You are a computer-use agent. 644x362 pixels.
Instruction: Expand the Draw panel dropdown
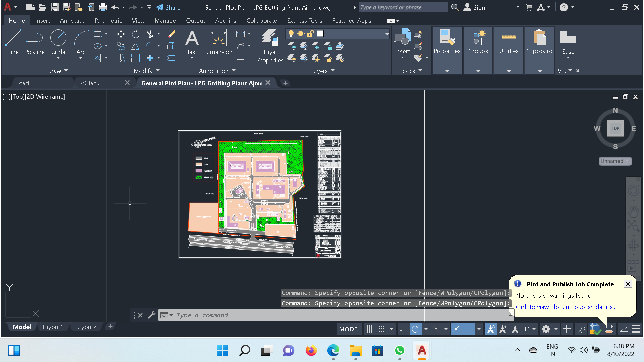(x=58, y=71)
